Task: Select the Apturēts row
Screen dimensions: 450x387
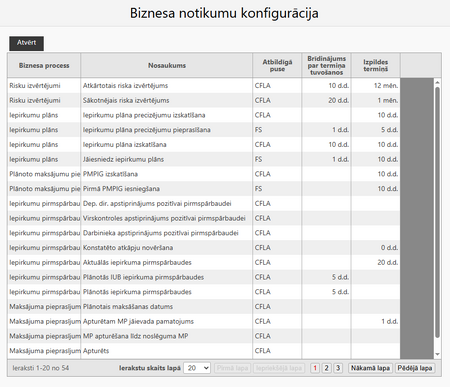Action: (204, 351)
